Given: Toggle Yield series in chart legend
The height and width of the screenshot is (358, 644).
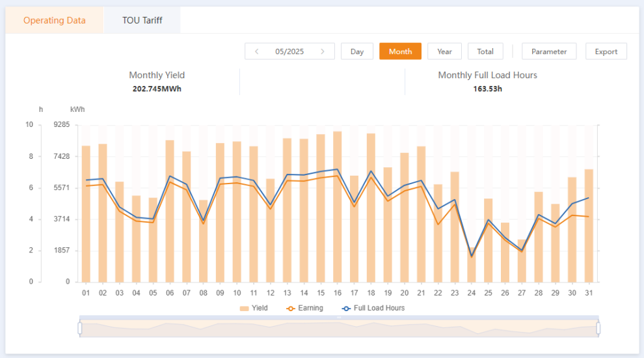Looking at the screenshot, I should (254, 308).
